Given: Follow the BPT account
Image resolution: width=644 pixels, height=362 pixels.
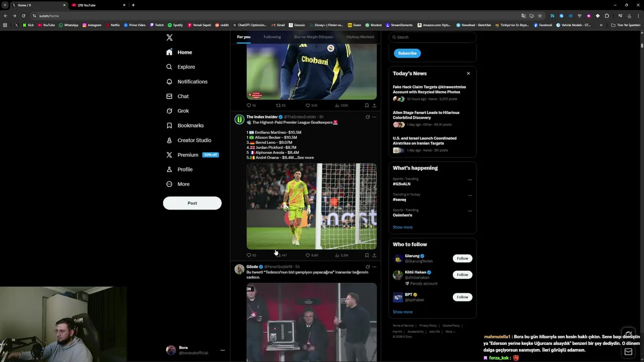Looking at the screenshot, I should [462, 297].
